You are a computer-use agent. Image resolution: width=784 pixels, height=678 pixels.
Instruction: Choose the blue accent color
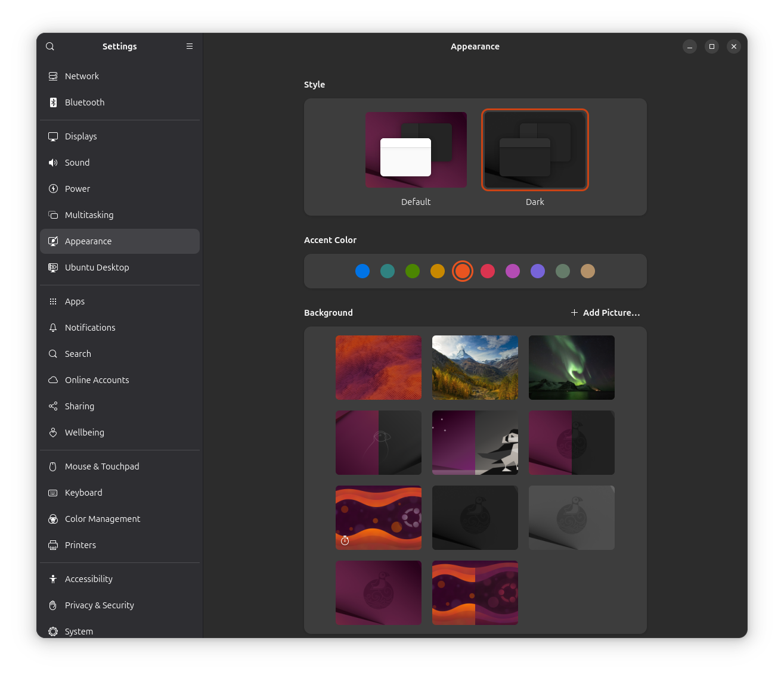click(362, 271)
